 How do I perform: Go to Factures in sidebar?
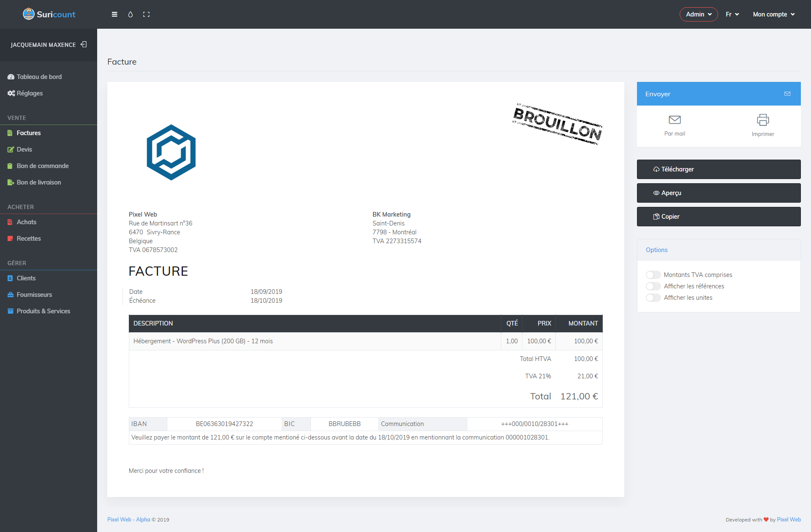click(x=49, y=133)
